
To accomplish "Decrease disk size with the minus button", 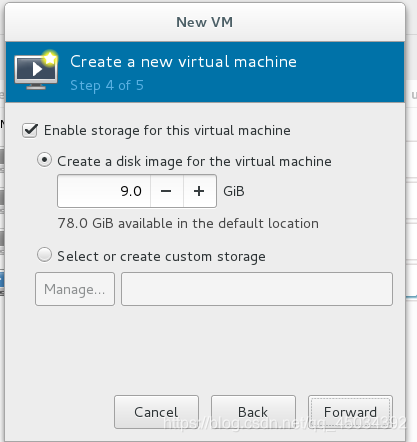I will click(166, 191).
